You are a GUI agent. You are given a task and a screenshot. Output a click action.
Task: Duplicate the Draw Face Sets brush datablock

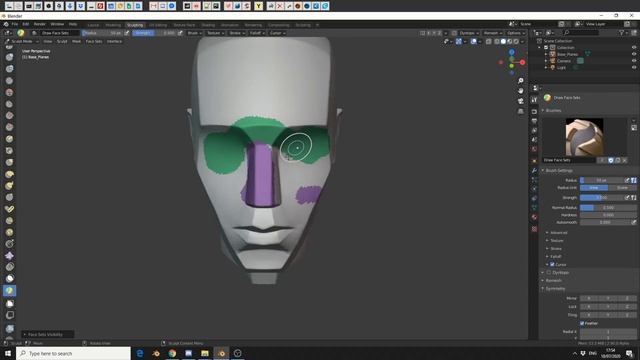pos(618,160)
